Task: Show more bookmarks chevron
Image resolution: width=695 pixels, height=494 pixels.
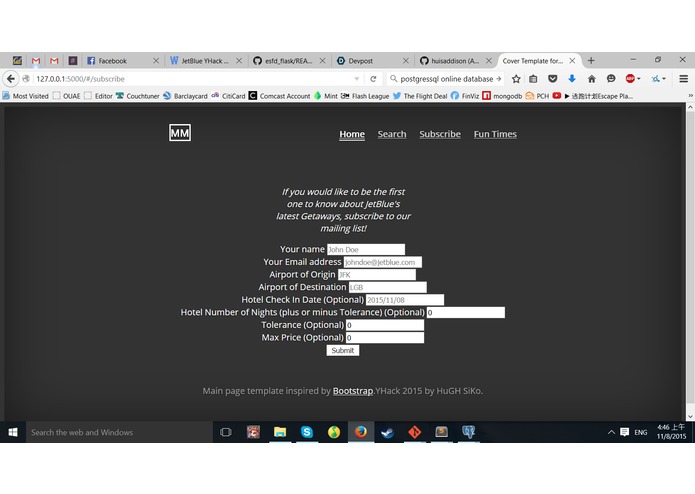Action: tap(690, 96)
